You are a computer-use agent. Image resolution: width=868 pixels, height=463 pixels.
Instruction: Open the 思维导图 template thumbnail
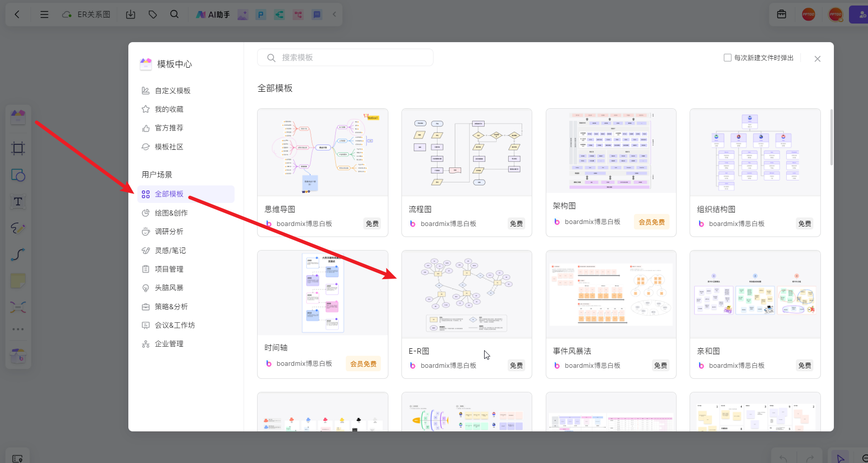point(323,152)
